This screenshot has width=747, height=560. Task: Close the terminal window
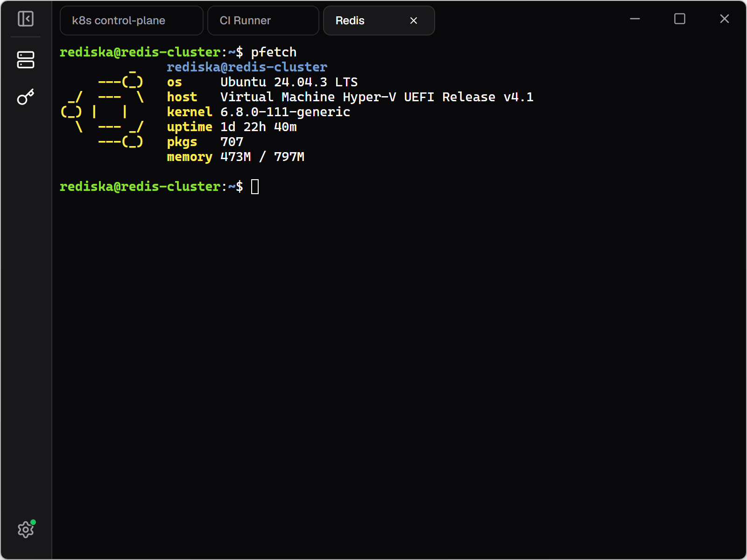click(725, 19)
